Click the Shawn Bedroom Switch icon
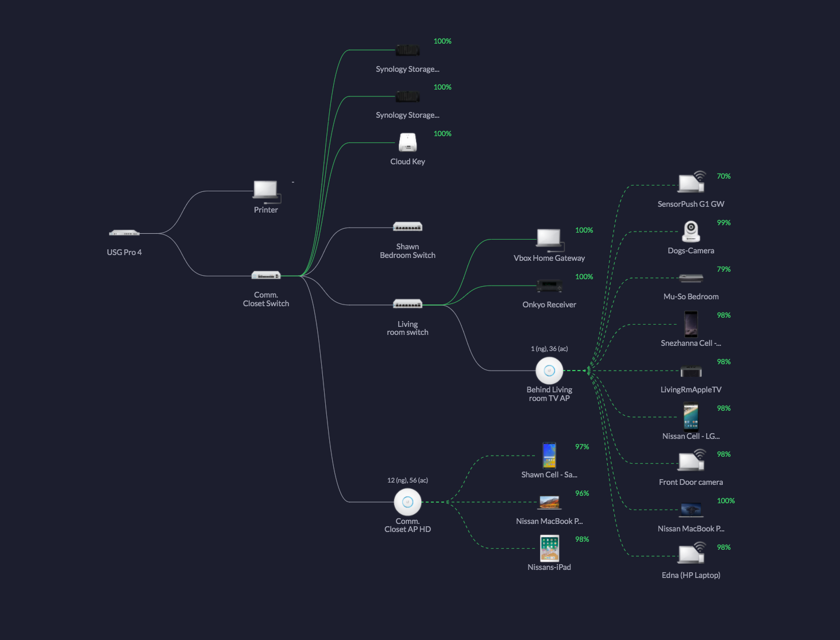Viewport: 840px width, 640px height. tap(407, 227)
